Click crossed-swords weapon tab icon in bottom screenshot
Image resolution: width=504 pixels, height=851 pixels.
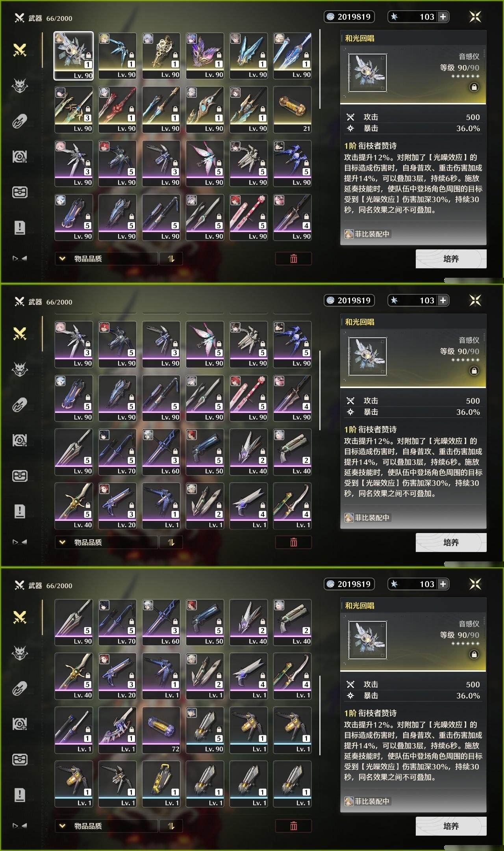(x=20, y=617)
